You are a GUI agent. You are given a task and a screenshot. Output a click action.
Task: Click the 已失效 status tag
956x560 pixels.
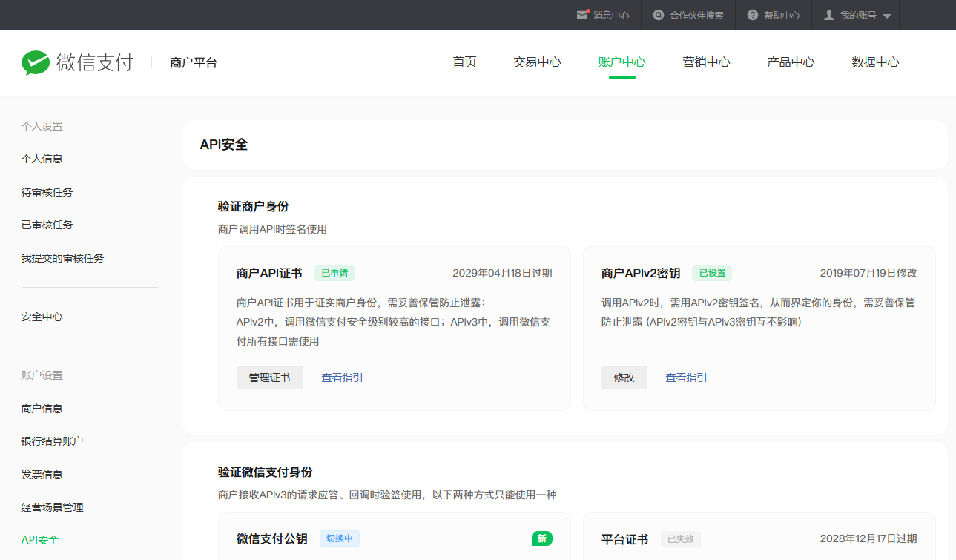coord(681,539)
